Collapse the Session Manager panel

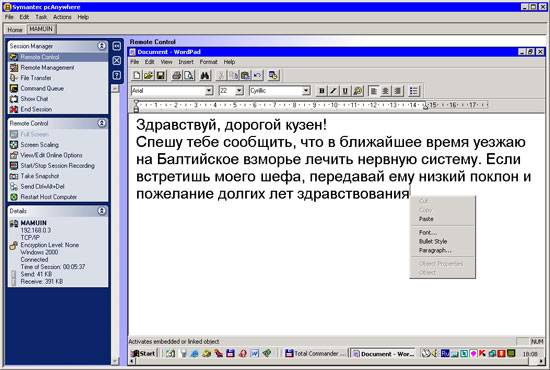pos(102,46)
